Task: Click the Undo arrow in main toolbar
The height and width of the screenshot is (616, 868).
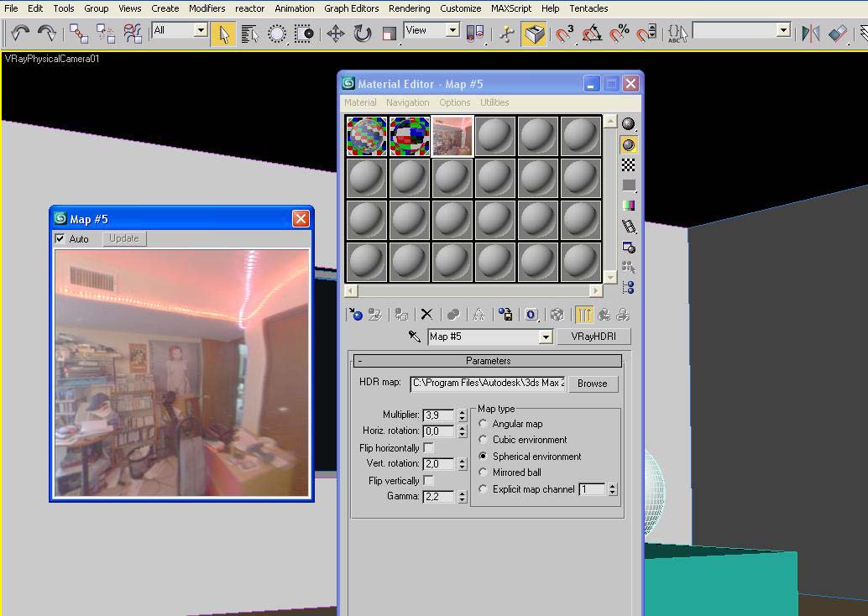Action: click(x=20, y=34)
